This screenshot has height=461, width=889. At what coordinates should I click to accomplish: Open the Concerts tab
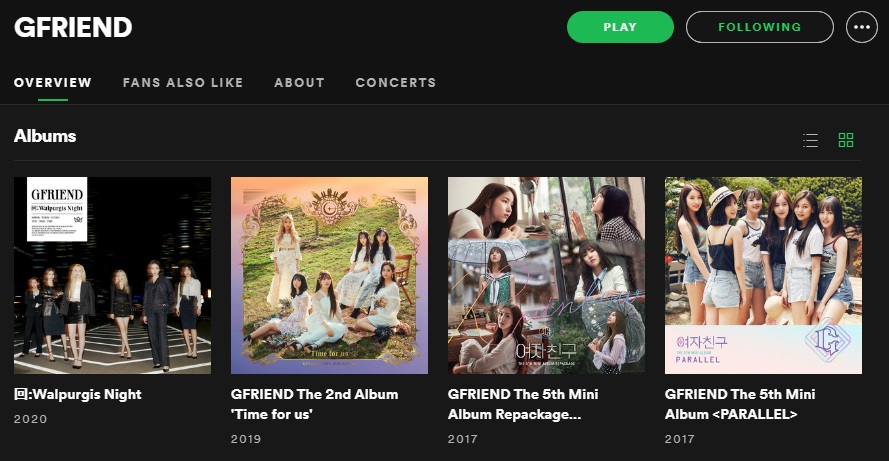(x=396, y=83)
